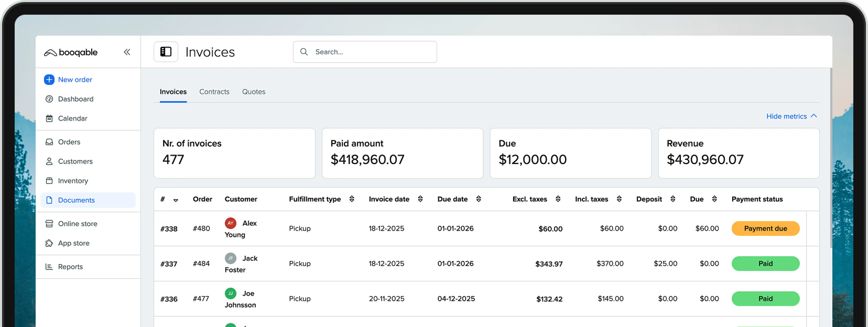Open the Customers section
The width and height of the screenshot is (868, 327).
tap(75, 161)
